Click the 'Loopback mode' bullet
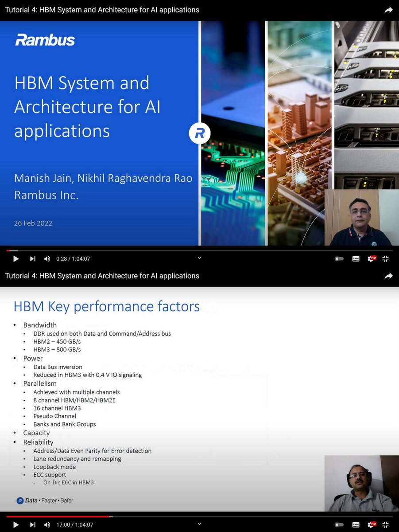This screenshot has width=399, height=532. (54, 467)
